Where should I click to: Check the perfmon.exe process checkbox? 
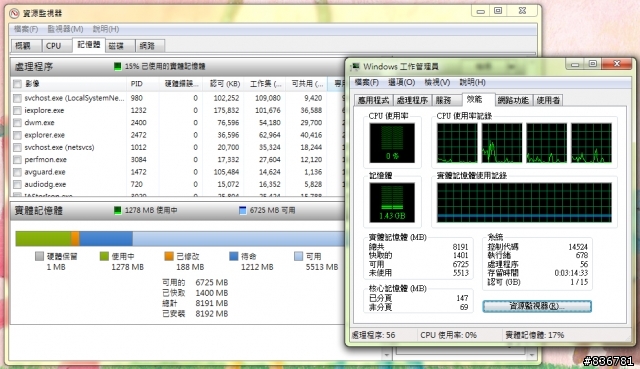coord(17,160)
